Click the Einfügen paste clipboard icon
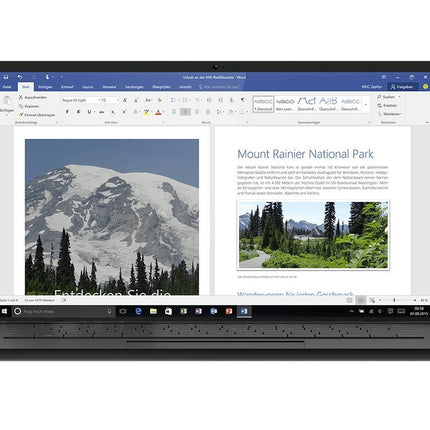This screenshot has height=430, width=430. click(7, 101)
